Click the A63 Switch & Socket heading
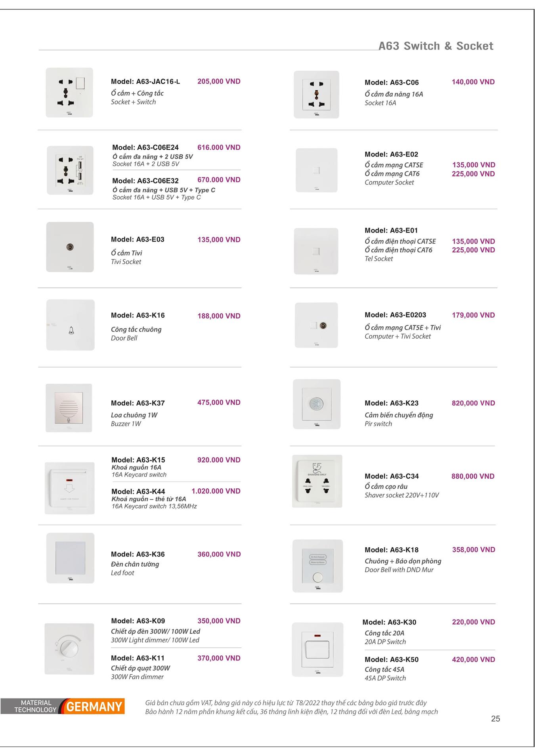 point(436,46)
